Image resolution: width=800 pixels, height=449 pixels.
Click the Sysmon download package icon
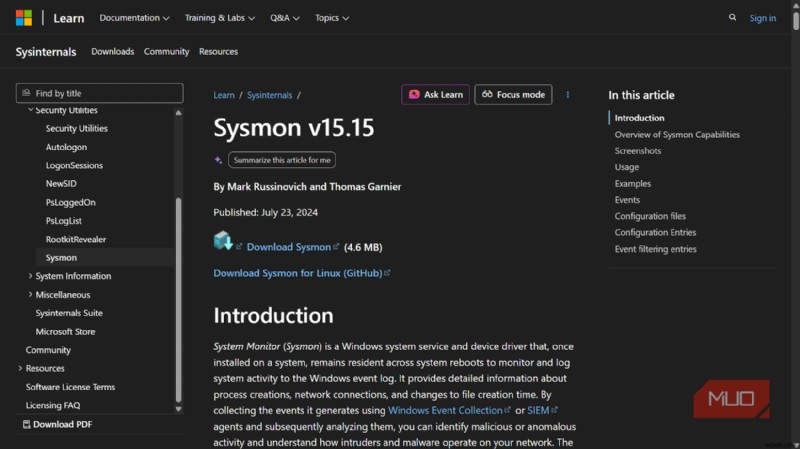(x=223, y=241)
